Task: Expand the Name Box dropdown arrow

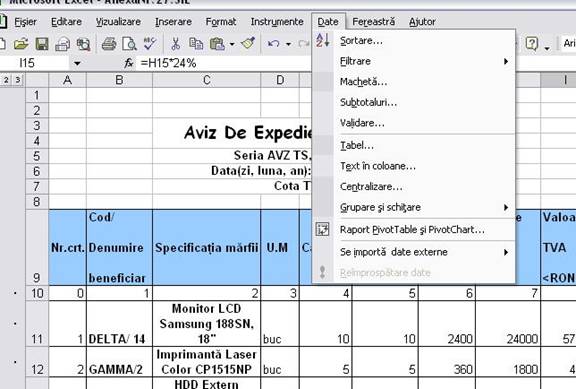Action: point(77,63)
